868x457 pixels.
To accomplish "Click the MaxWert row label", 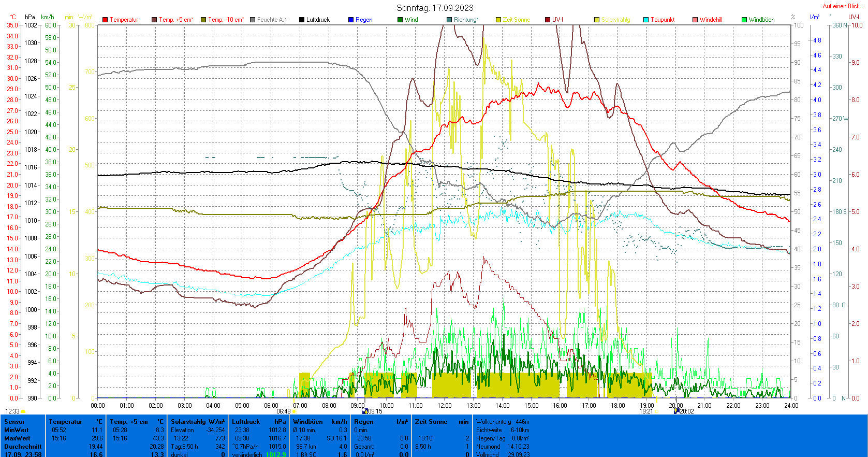I will coord(17,438).
